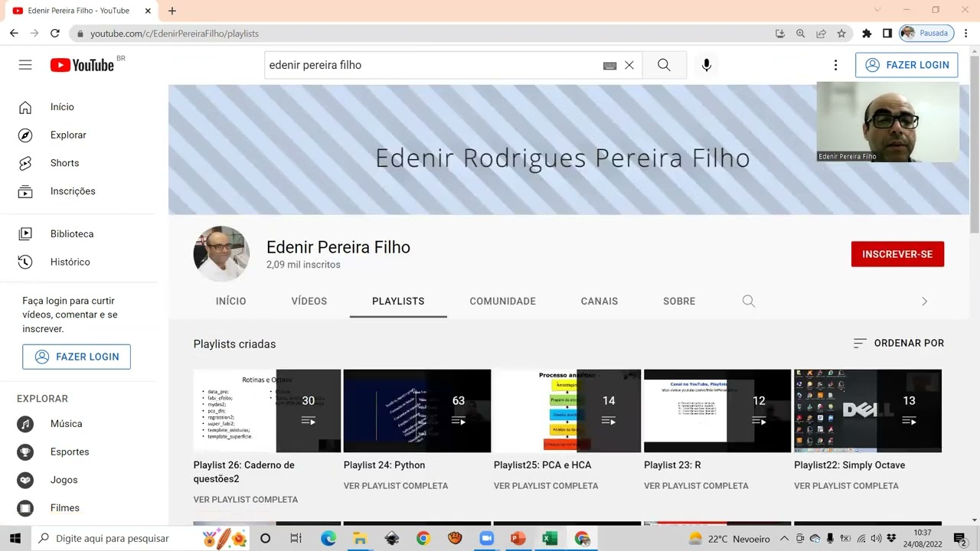Click FAZER LOGIN in header

point(907,65)
